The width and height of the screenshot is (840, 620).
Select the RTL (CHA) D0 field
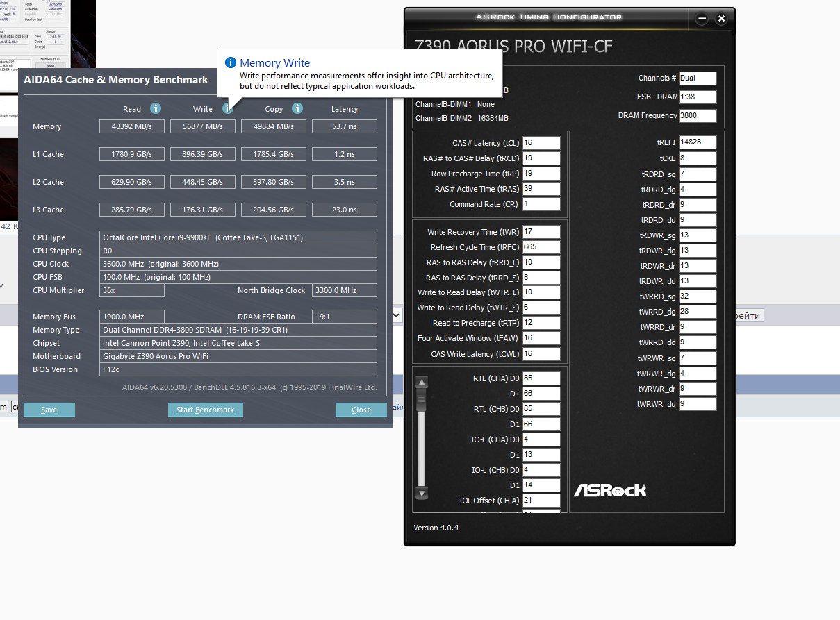point(541,378)
